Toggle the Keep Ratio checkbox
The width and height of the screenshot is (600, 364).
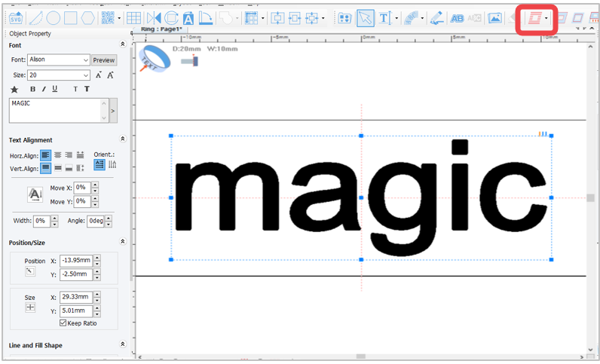[x=63, y=323]
